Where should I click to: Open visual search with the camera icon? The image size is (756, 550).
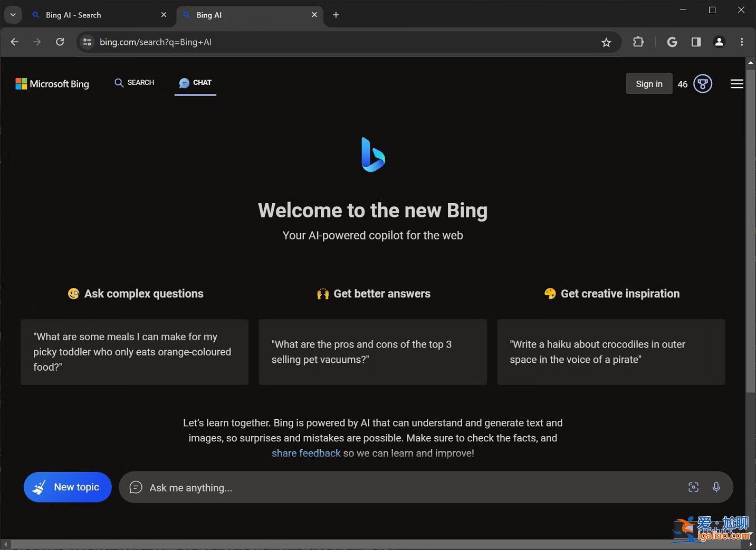(x=693, y=487)
